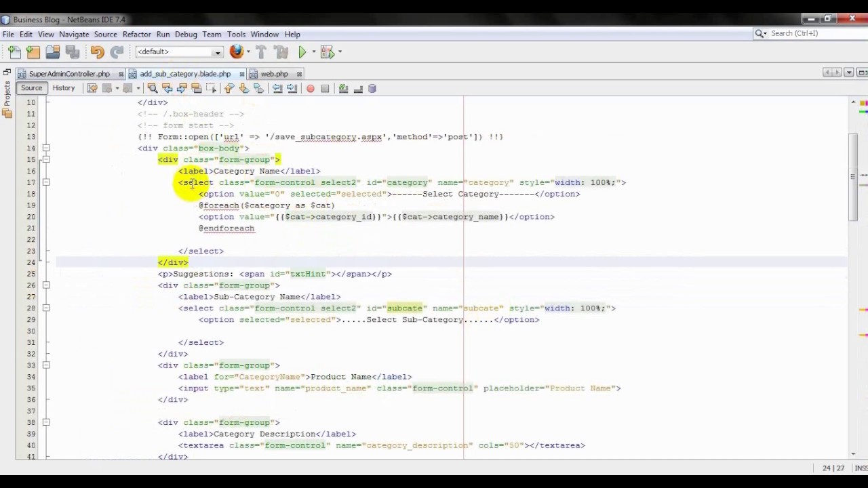Screen dimensions: 868x488
Task: Click the Shift Line Left icon
Action: (277, 88)
